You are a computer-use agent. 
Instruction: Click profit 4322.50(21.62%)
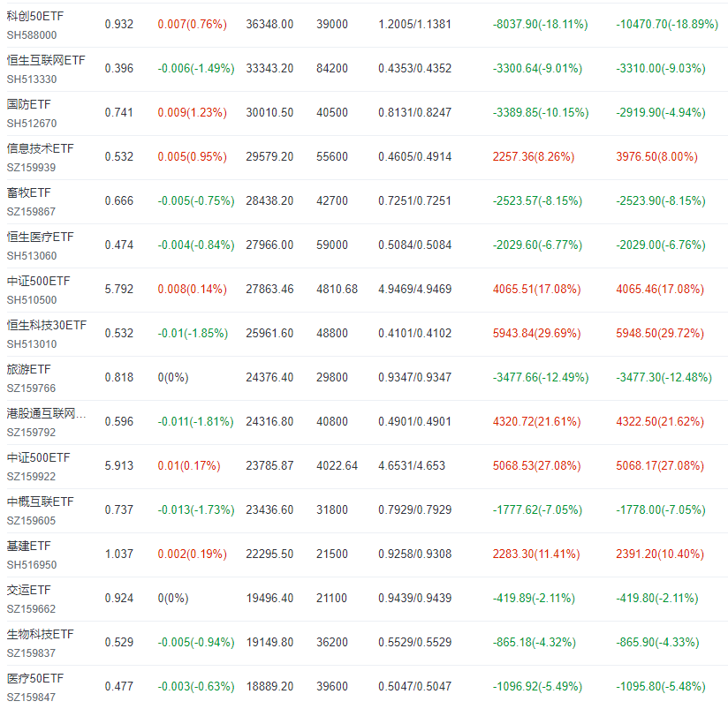[660, 421]
